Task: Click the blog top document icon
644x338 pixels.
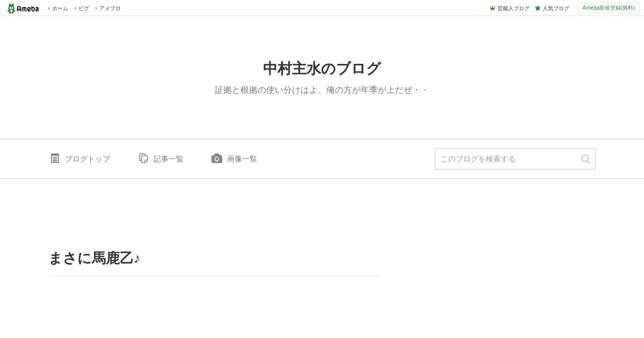Action: coord(55,158)
